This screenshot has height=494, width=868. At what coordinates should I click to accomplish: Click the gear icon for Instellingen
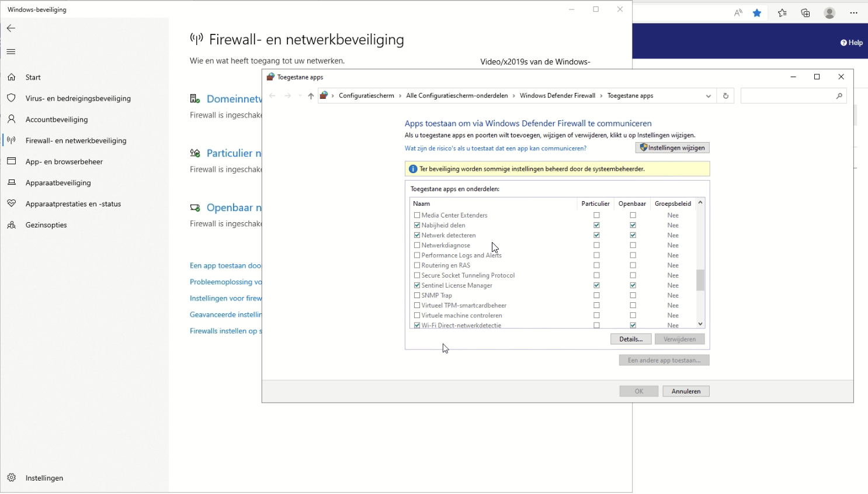(x=12, y=478)
